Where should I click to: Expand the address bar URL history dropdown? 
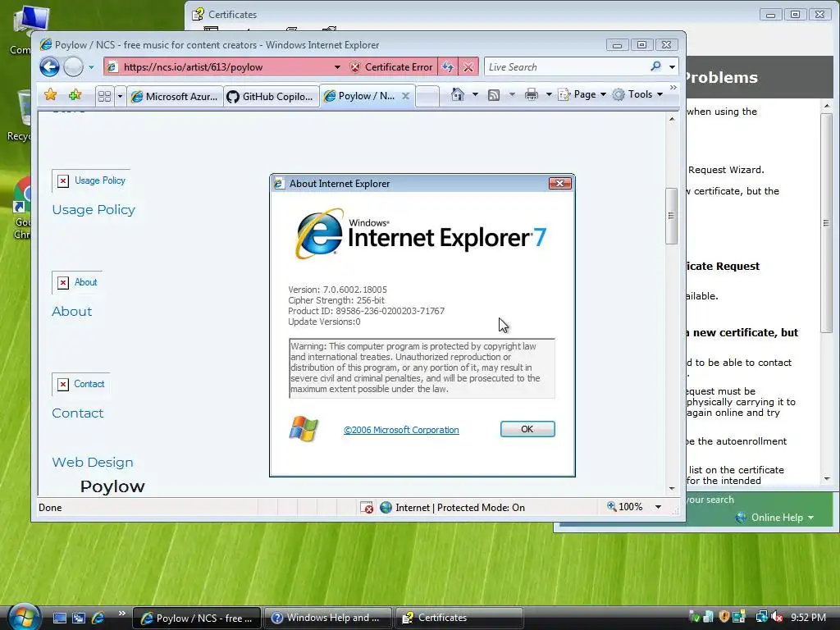tap(337, 67)
